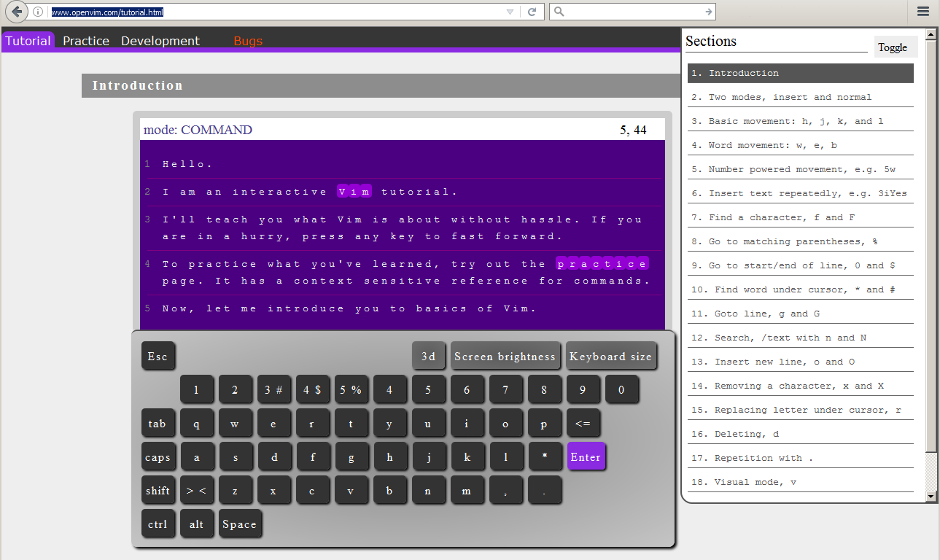This screenshot has height=560, width=940.
Task: Tap the 0 key
Action: 621,389
